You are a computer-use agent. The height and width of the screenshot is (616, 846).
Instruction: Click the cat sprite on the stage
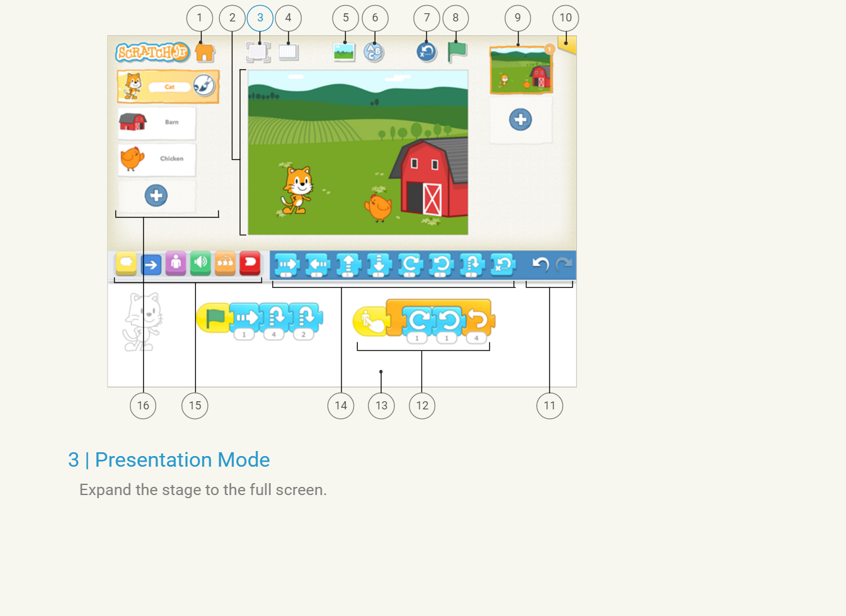tap(297, 190)
